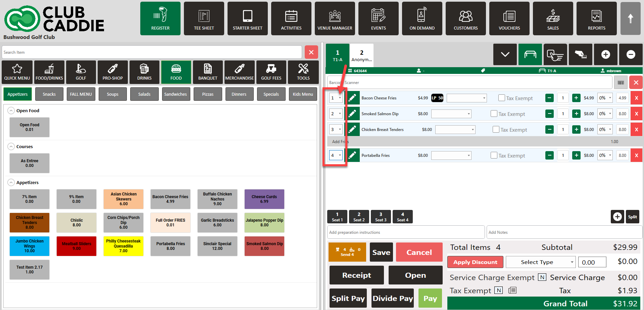Switch to the Sandwiches menu tab
The height and width of the screenshot is (310, 644).
[176, 94]
